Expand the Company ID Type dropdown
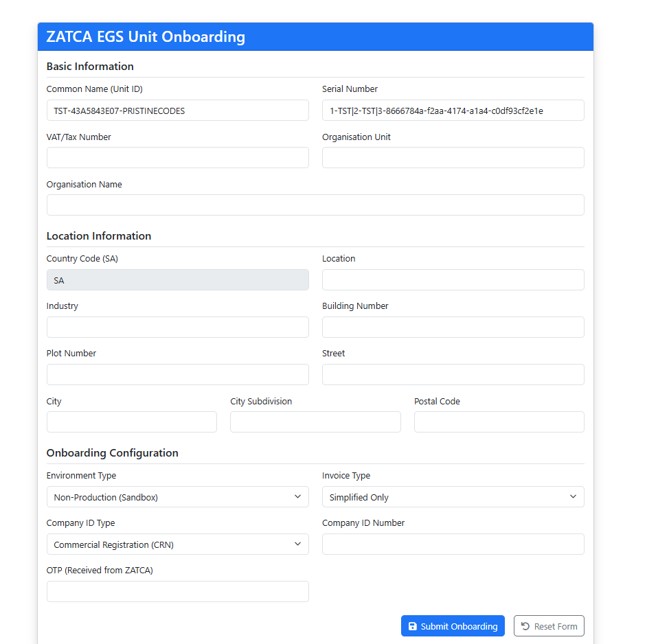 pos(177,544)
